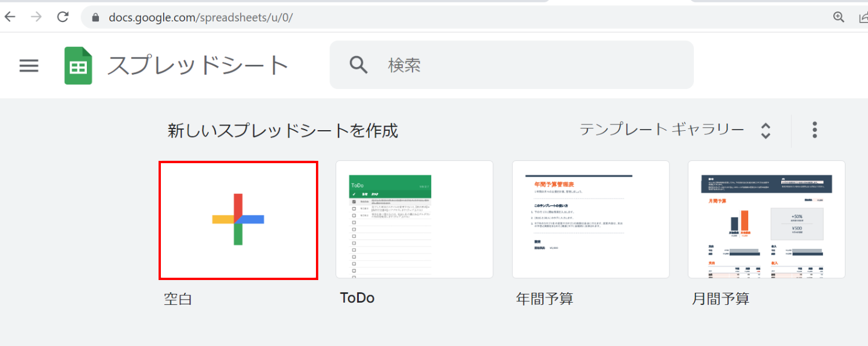Create a blank spreadsheet with the plus thumbnail

(x=238, y=220)
